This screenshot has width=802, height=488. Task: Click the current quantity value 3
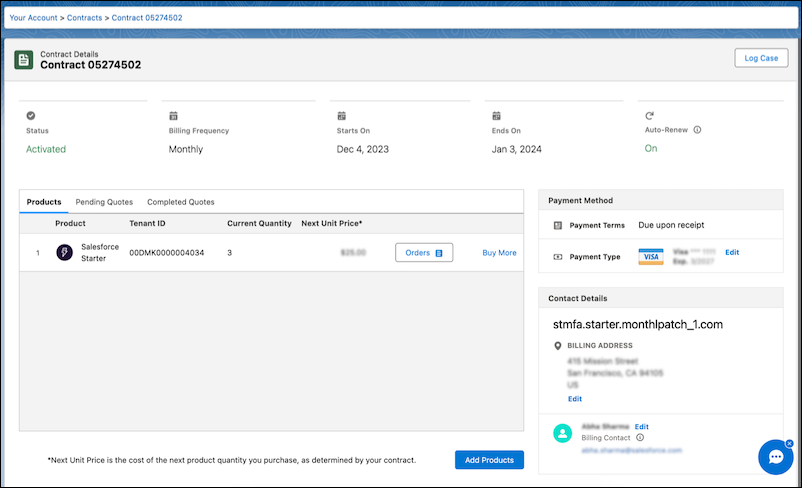pyautogui.click(x=230, y=253)
